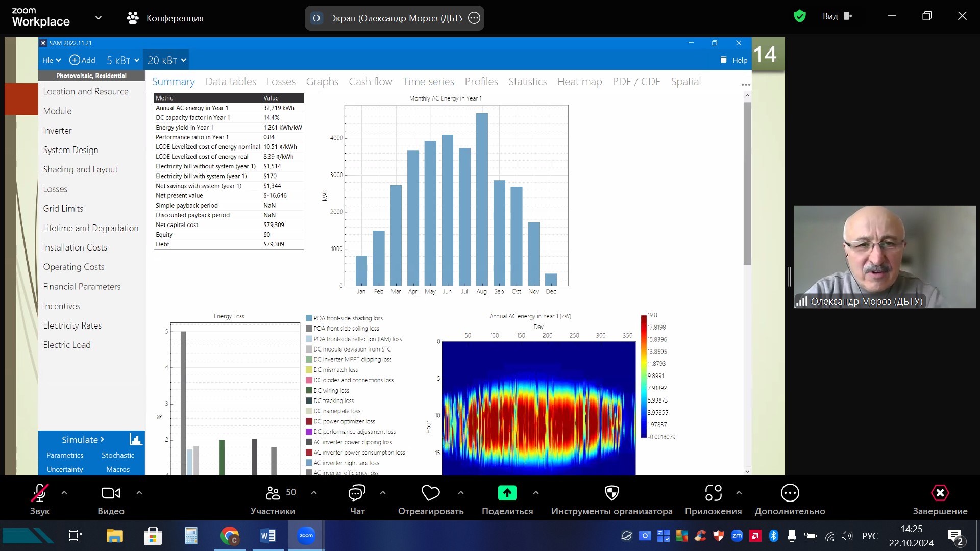Click the green Поделиться share screen icon
The width and height of the screenshot is (980, 551).
(507, 493)
